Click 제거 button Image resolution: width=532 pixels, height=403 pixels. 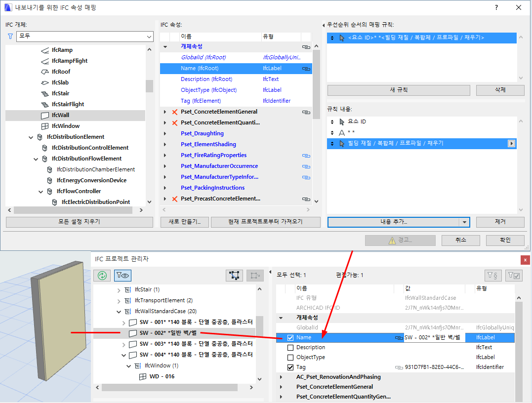500,222
